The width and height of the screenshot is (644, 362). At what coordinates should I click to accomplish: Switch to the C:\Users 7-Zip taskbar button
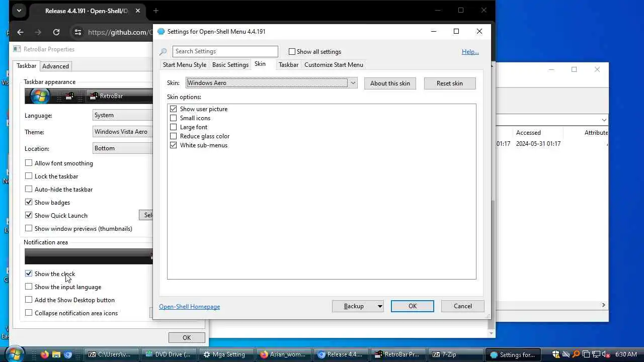click(111, 354)
